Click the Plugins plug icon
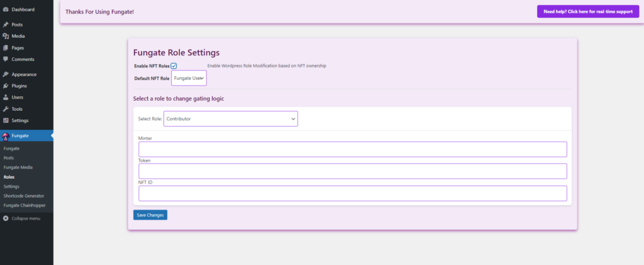644x265 pixels. (x=6, y=86)
